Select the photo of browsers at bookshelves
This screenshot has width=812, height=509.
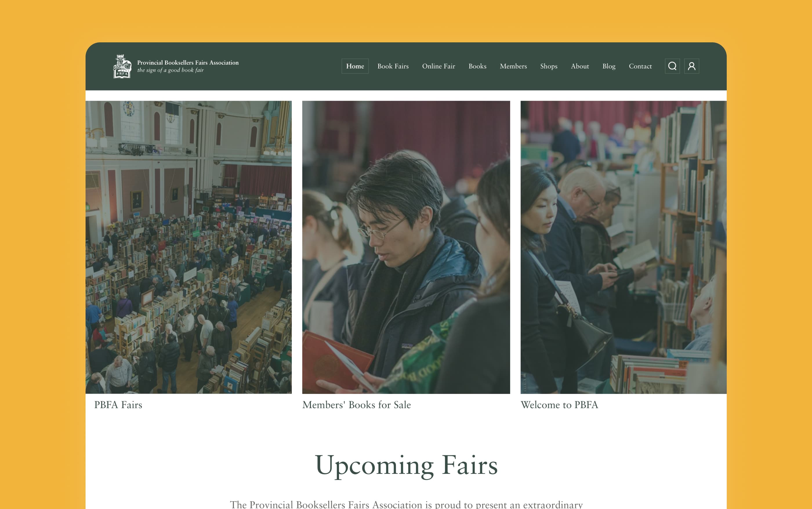(623, 247)
